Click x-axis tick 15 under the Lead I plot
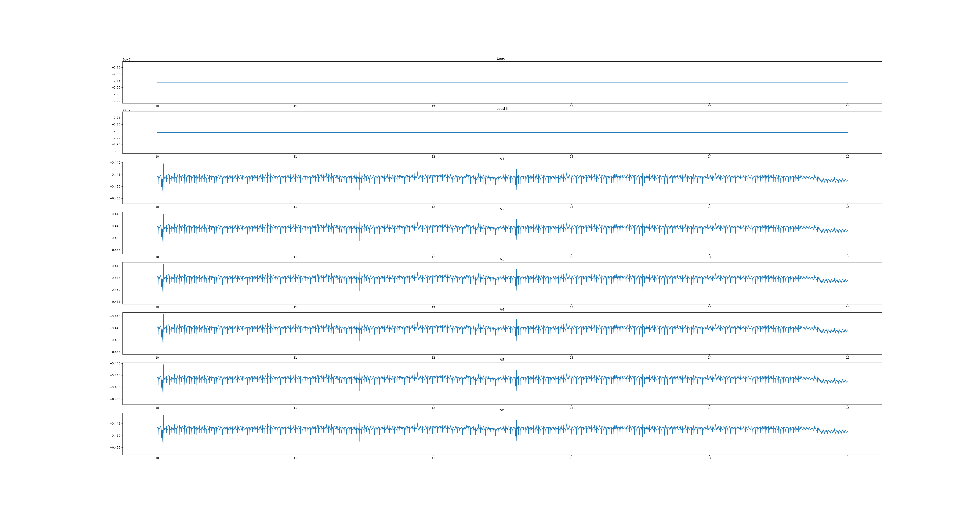The height and width of the screenshot is (511, 980). 848,106
